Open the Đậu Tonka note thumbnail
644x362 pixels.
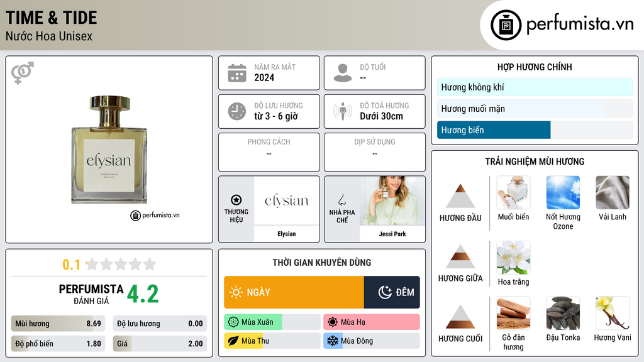click(563, 313)
